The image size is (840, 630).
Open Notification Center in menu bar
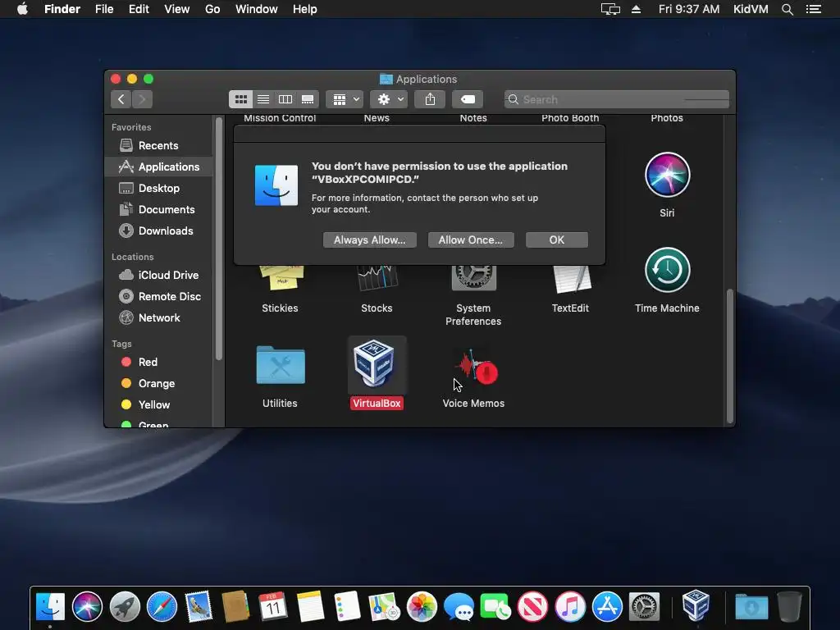pos(814,9)
